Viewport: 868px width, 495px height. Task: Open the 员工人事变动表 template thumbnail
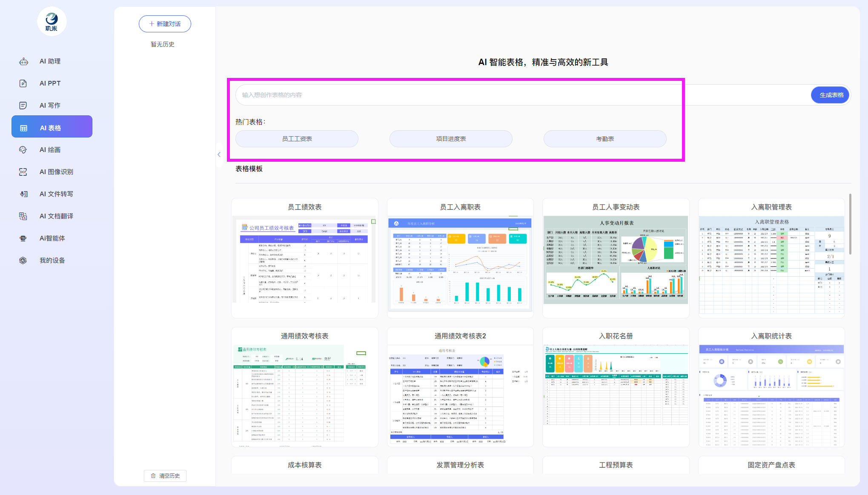(x=616, y=260)
